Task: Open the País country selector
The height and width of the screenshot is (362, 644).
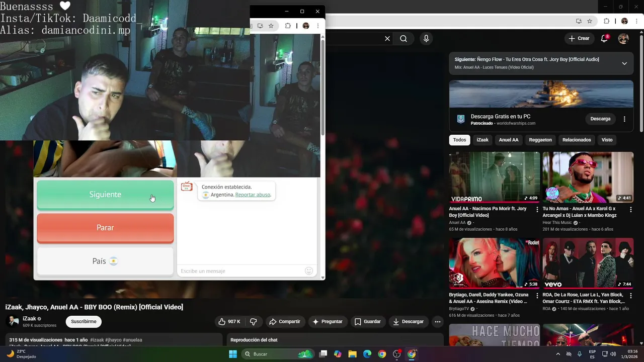Action: [105, 261]
